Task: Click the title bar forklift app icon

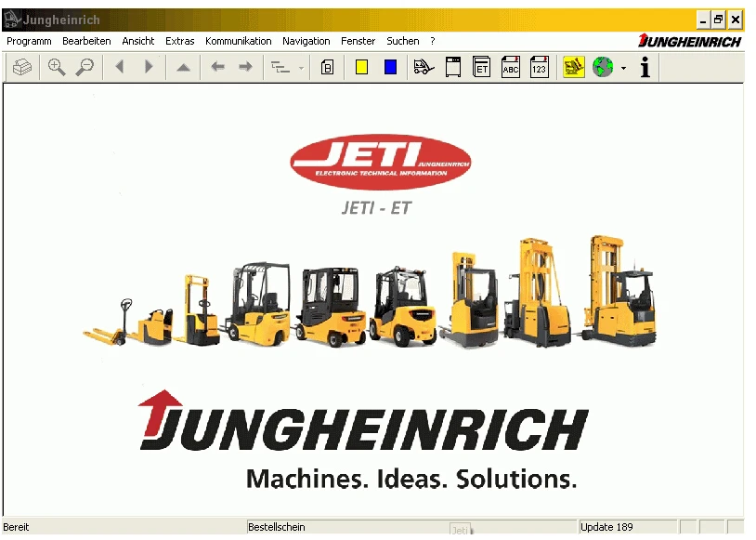Action: pyautogui.click(x=12, y=20)
